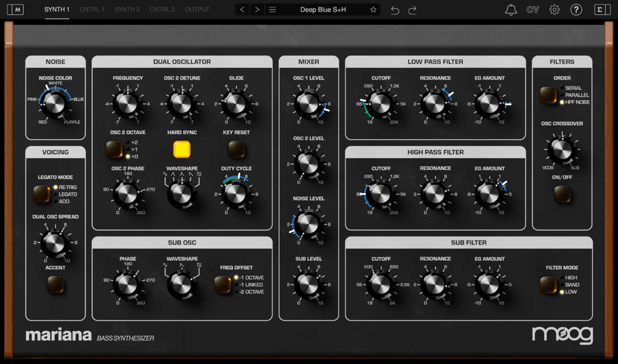This screenshot has width=618, height=364.
Task: Click the Noise Level knob
Action: 308,225
